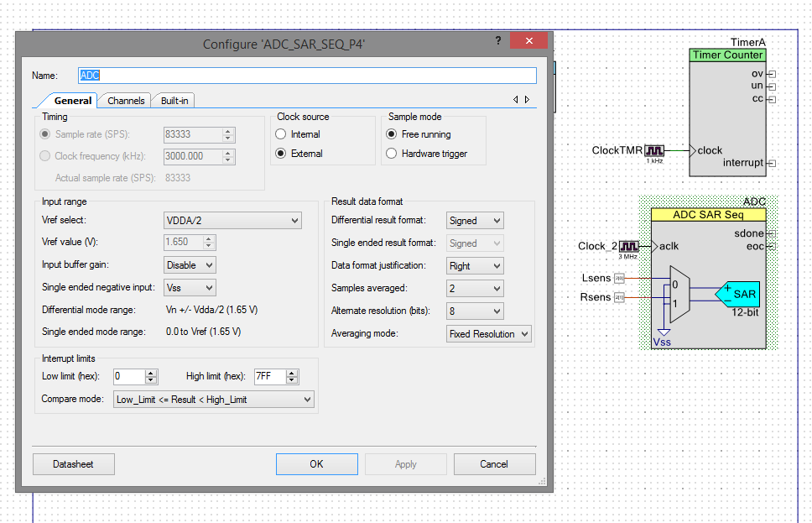Open the Built-in tab

[174, 101]
